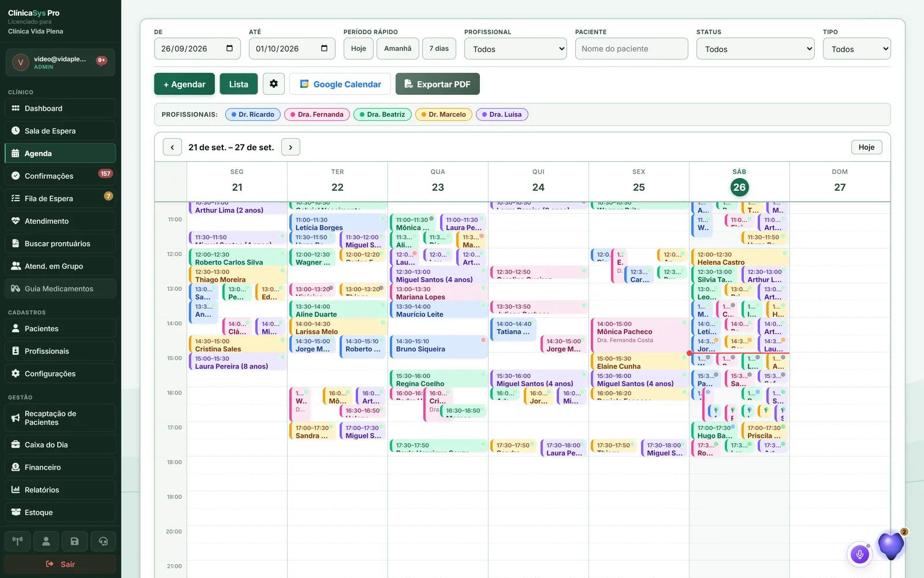Expand the Profissional dropdown

(x=516, y=49)
